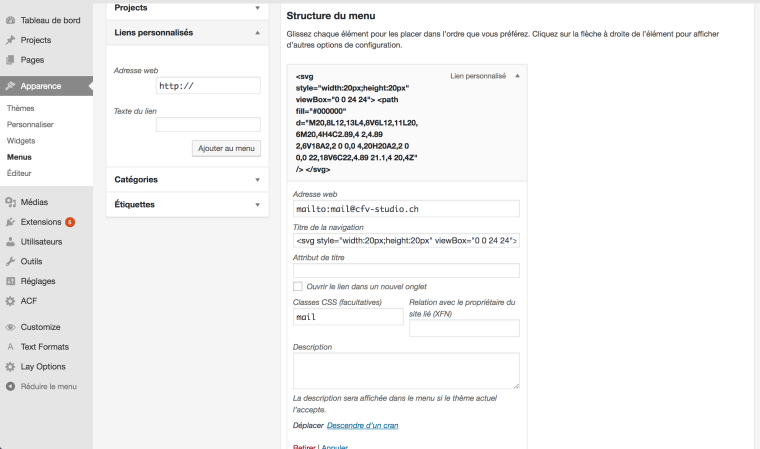Viewport: 760px width, 449px height.
Task: Collapse the Lien personnalisé menu item arrow
Action: pos(517,76)
